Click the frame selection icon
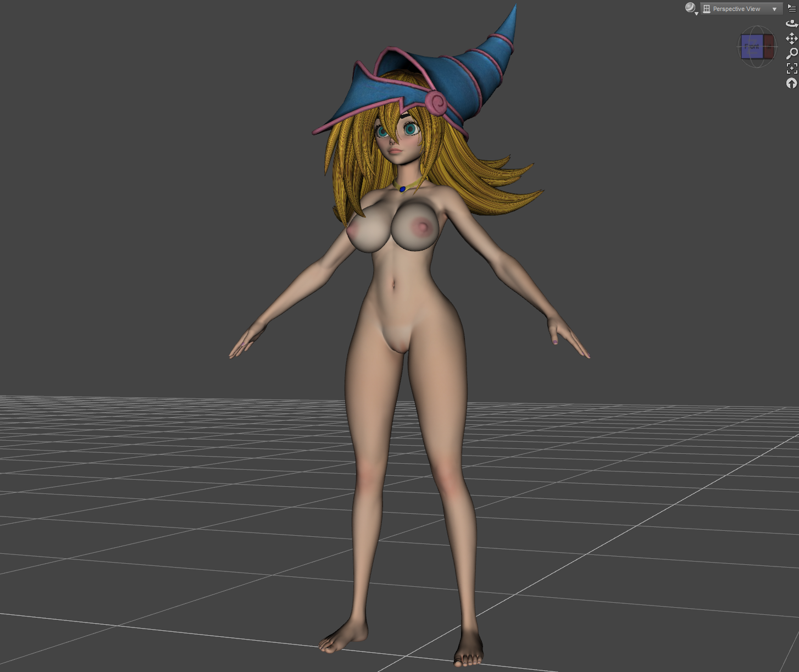799x672 pixels. pyautogui.click(x=792, y=68)
